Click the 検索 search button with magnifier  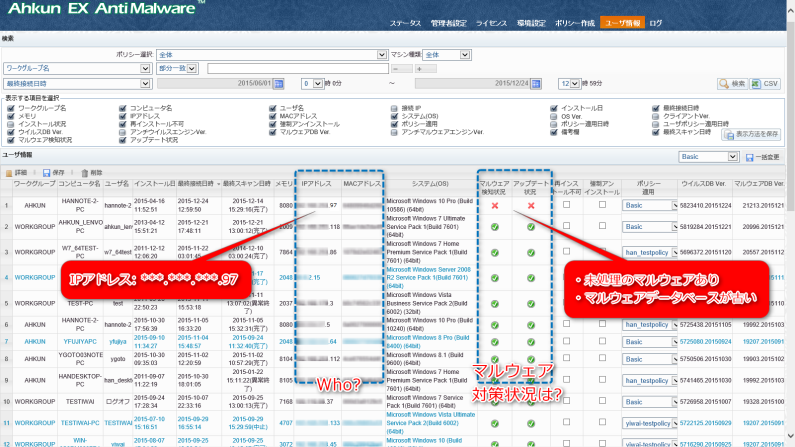733,84
